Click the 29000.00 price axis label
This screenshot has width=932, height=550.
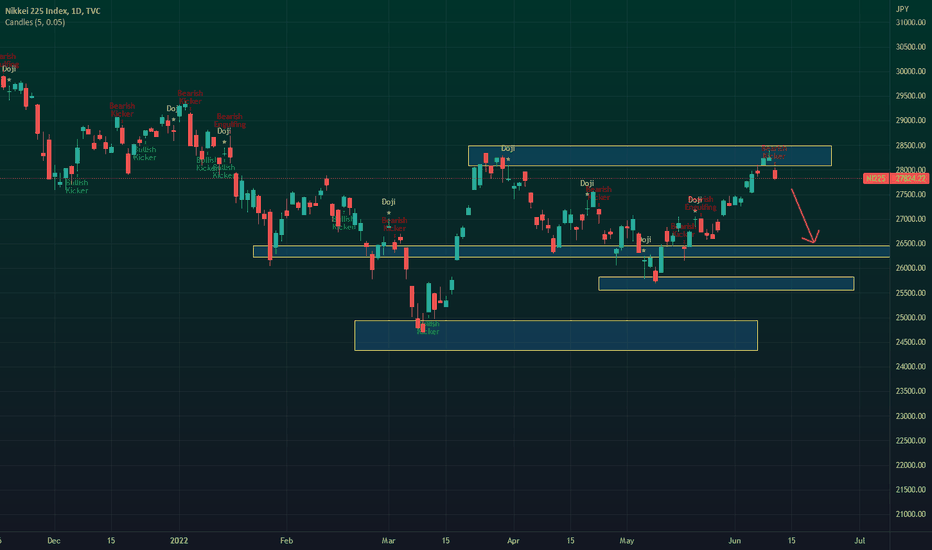tap(911, 121)
